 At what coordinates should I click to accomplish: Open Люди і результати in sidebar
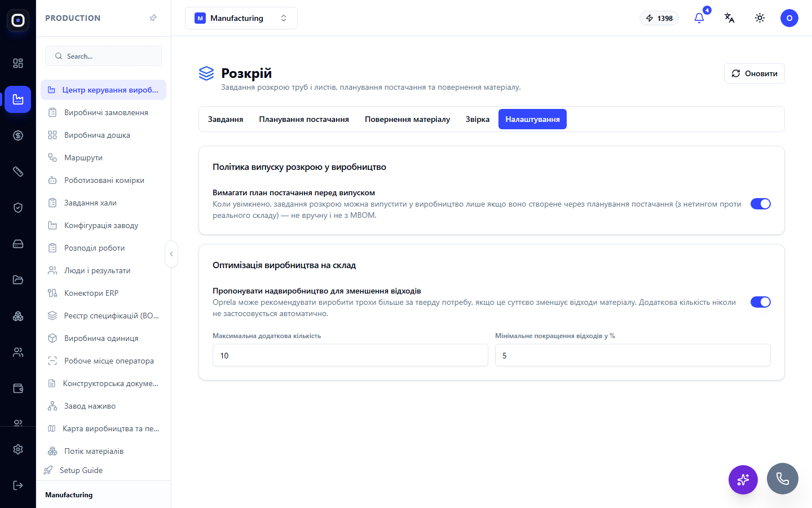(103, 270)
